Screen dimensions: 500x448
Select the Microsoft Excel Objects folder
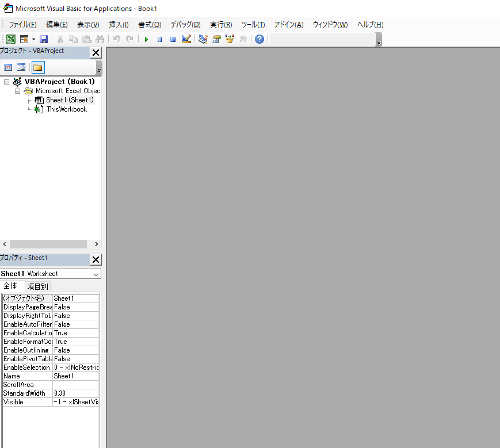[68, 91]
